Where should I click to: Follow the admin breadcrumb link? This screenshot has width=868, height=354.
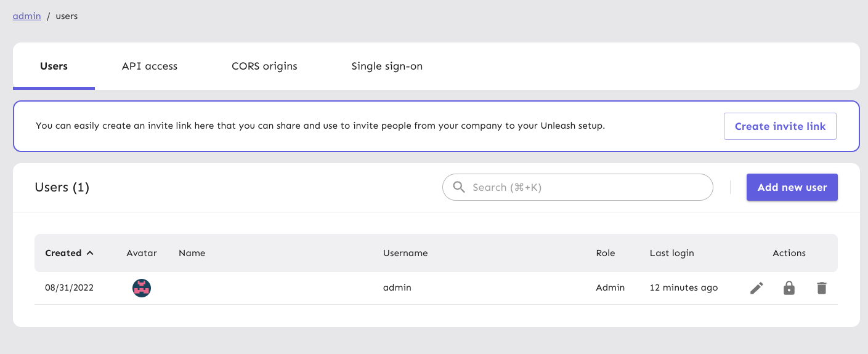tap(27, 16)
